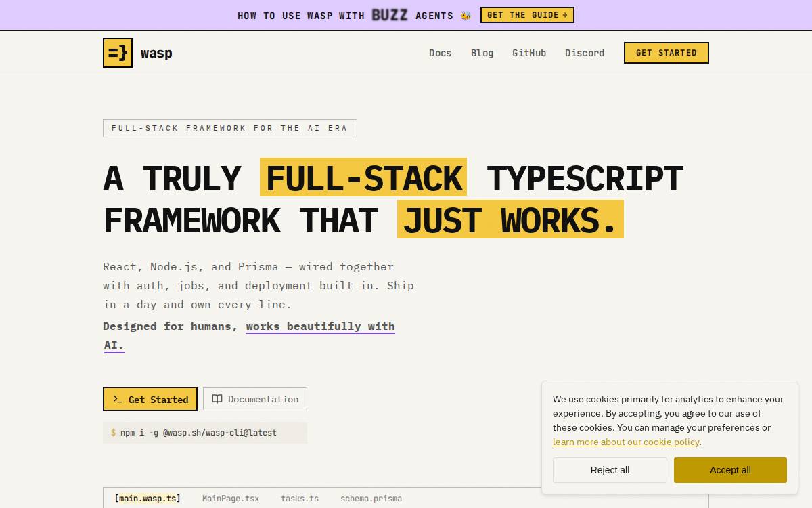
Task: Reject all cookies
Action: tap(610, 470)
